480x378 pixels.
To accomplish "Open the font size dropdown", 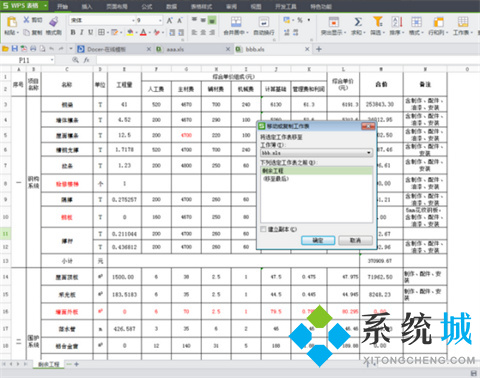I will point(160,20).
